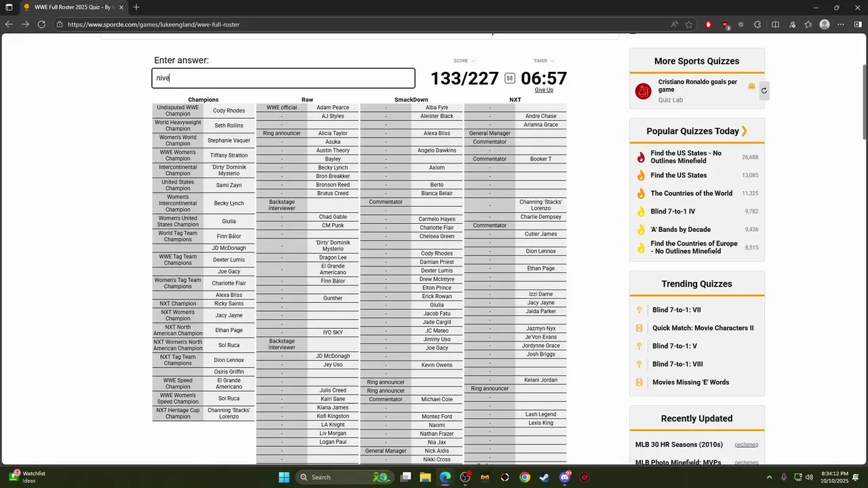Click the Give Up link

pos(544,90)
